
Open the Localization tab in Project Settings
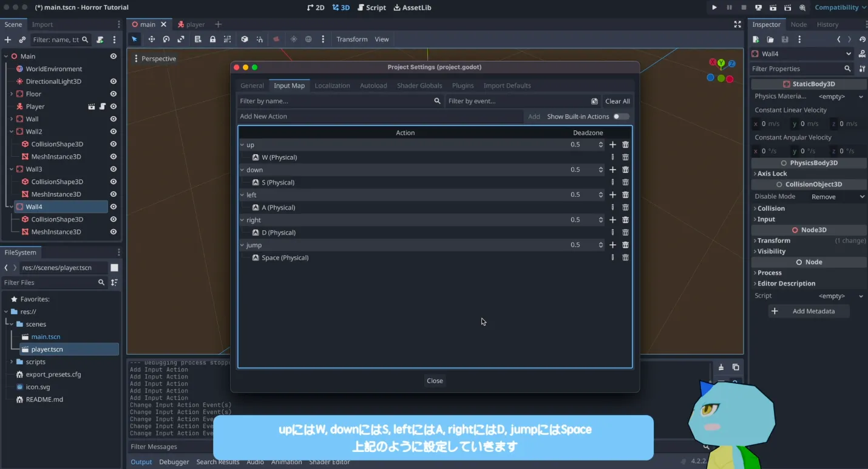332,86
